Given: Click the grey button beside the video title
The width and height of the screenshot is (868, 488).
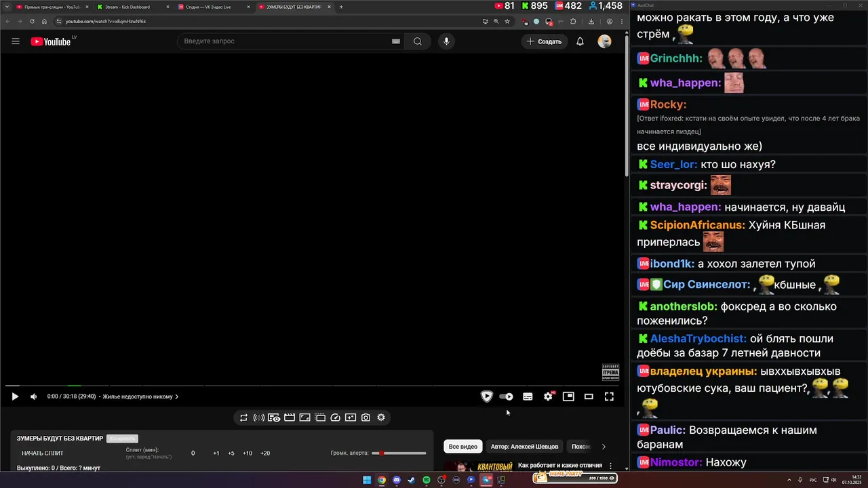Looking at the screenshot, I should point(122,439).
